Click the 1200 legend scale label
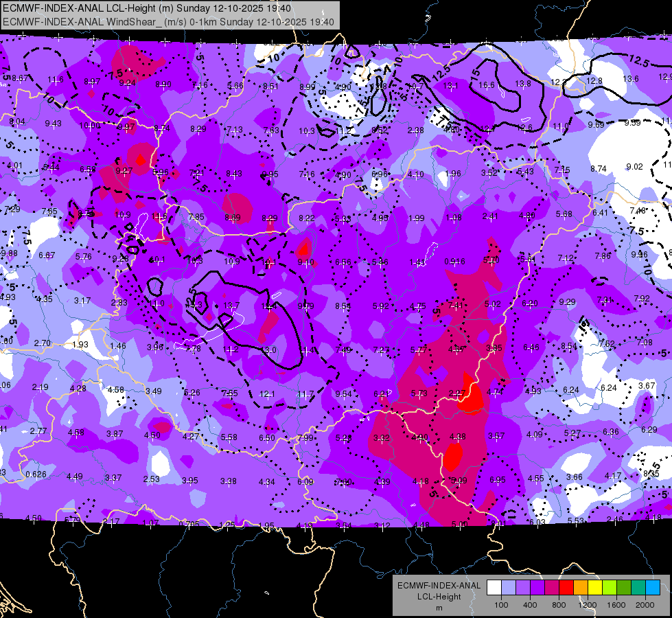The image size is (672, 618). coord(587,605)
